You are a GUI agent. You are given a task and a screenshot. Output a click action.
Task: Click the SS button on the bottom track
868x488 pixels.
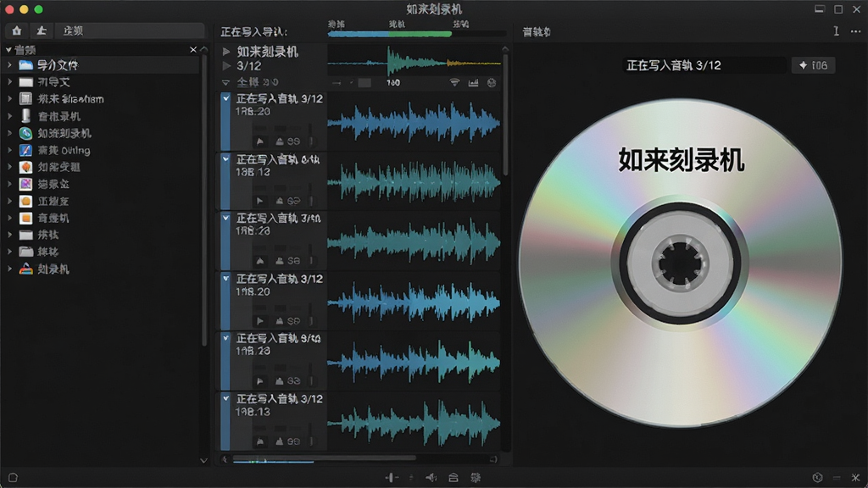[294, 441]
